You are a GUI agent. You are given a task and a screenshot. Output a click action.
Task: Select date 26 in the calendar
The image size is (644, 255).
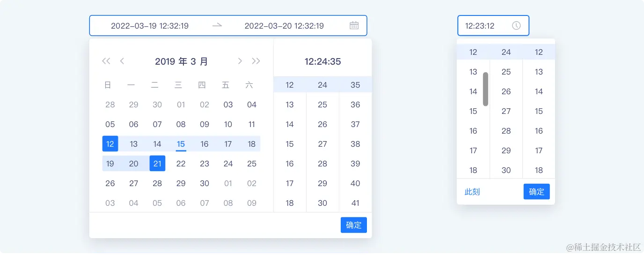(110, 183)
